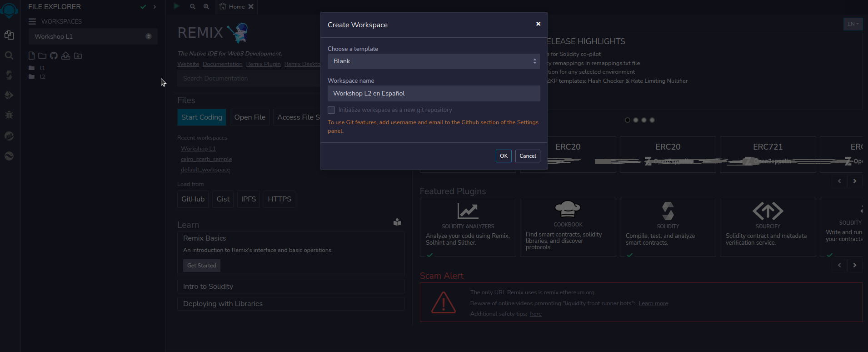This screenshot has height=352, width=868.
Task: Expand Deploying with Libraries tutorial
Action: [x=291, y=304]
